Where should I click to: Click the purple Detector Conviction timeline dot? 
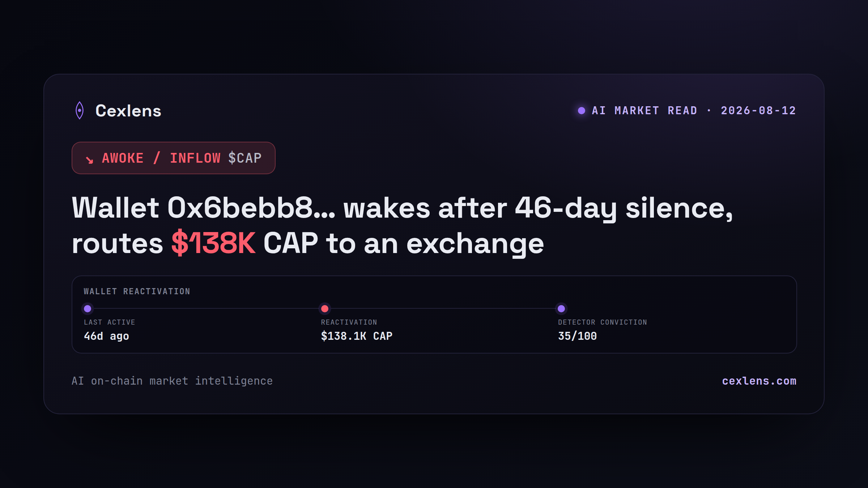point(561,309)
